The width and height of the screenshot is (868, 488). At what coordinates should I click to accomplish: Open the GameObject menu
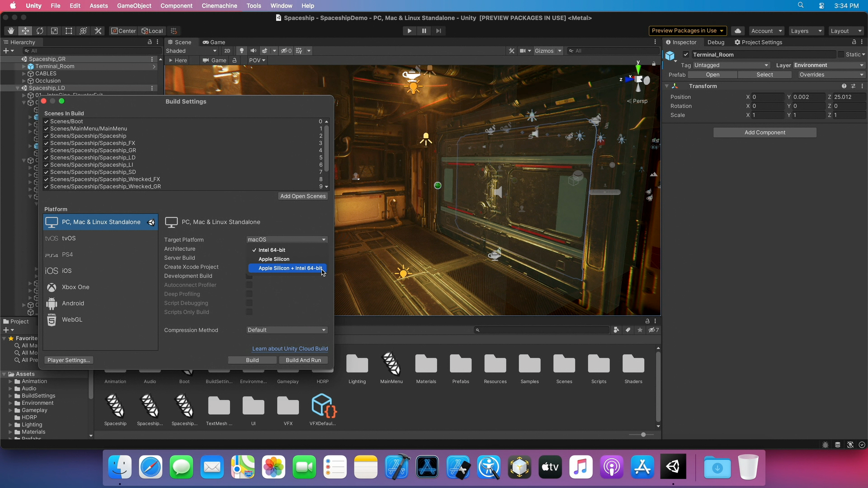(134, 6)
